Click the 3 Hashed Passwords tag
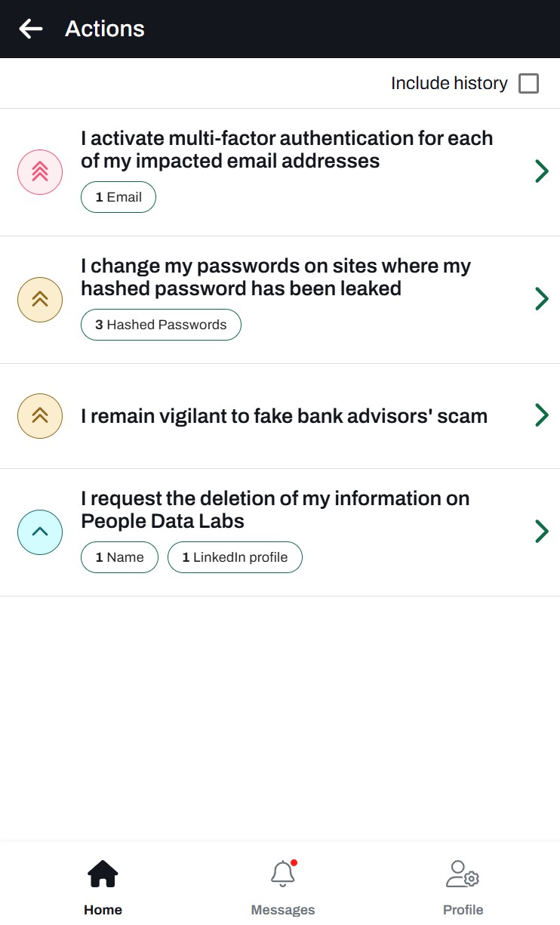Viewport: 560px width, 925px height. pyautogui.click(x=161, y=325)
